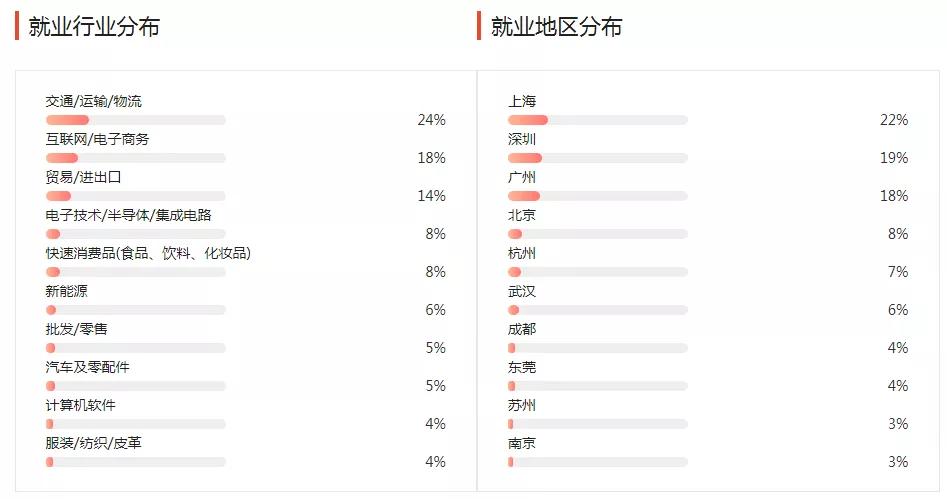Click the 新能源 label
The height and width of the screenshot is (499, 947).
(x=66, y=291)
